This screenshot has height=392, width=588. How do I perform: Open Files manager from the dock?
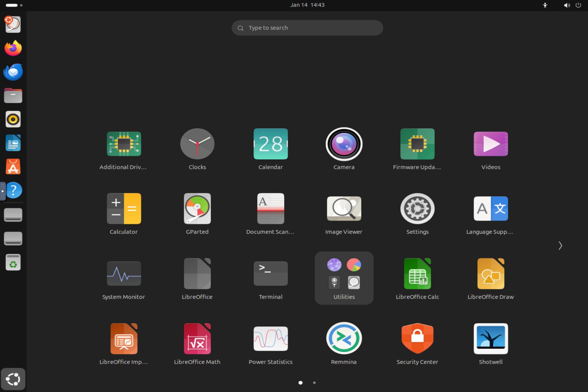(13, 96)
